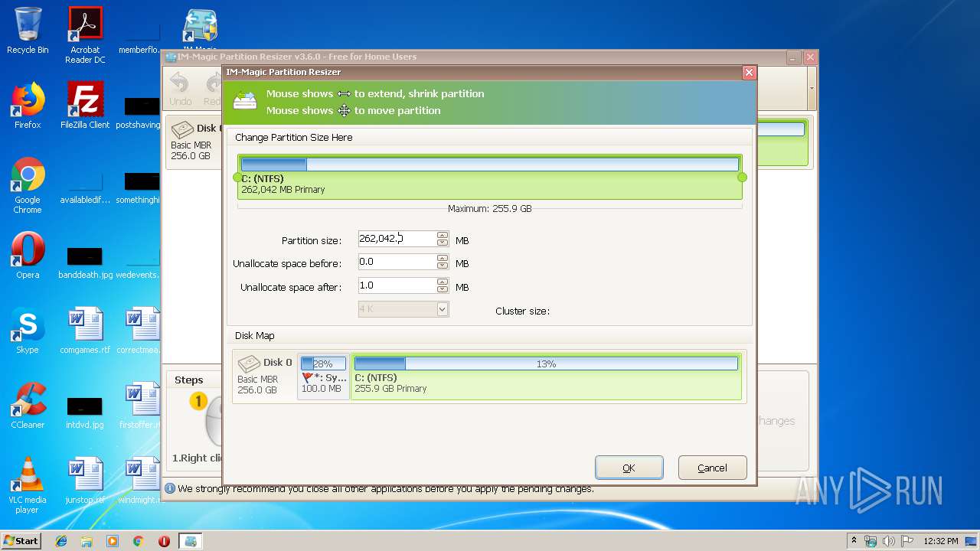Select availabledif file on desktop
Screen dimensions: 980x551
(85, 187)
